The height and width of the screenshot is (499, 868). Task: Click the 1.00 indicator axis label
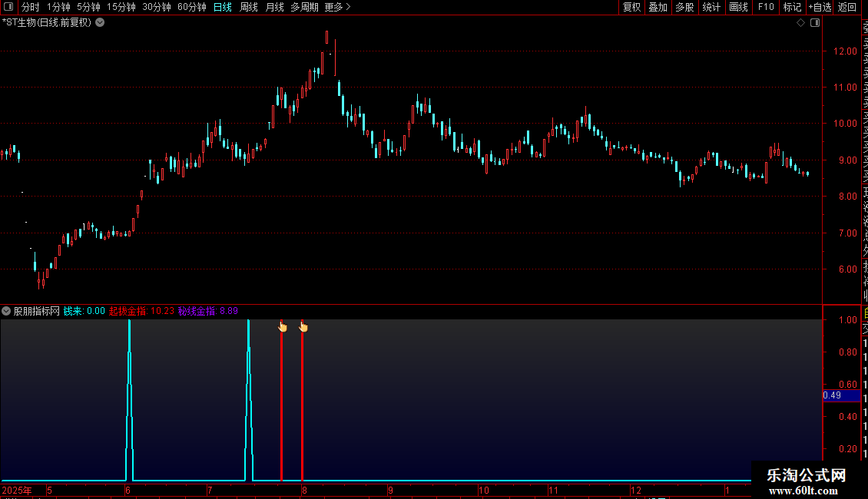click(847, 320)
